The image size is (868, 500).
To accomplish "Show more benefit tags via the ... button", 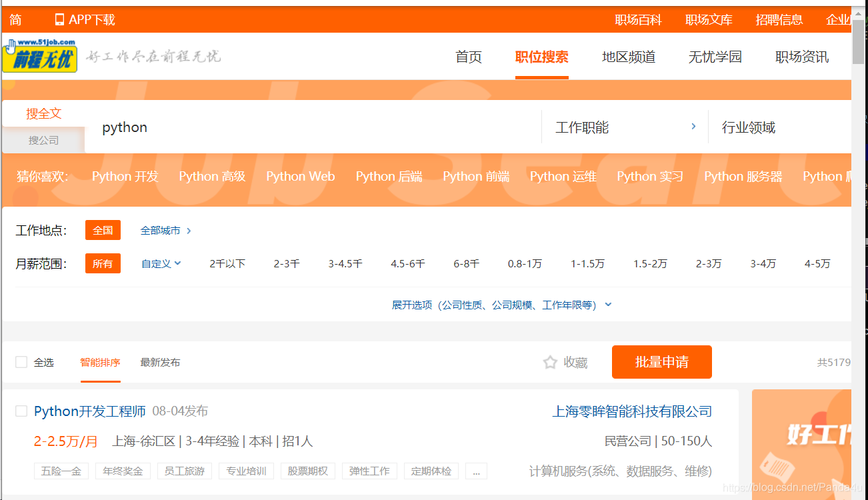I will (x=476, y=471).
